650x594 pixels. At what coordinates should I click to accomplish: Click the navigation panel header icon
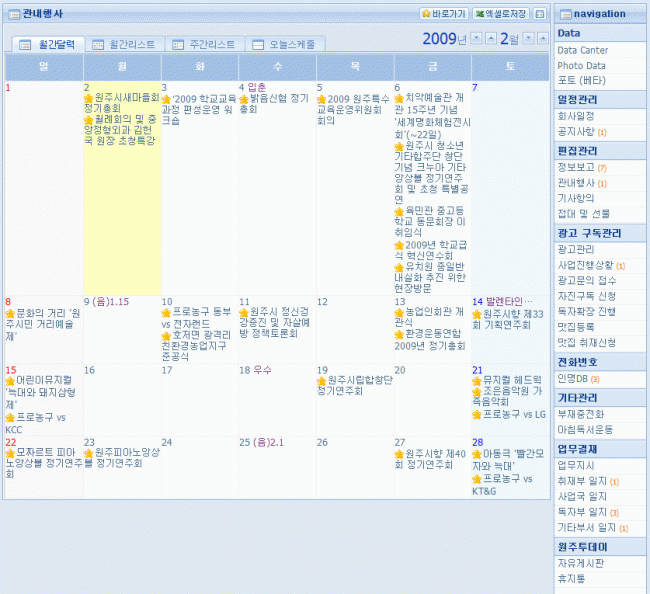click(566, 15)
